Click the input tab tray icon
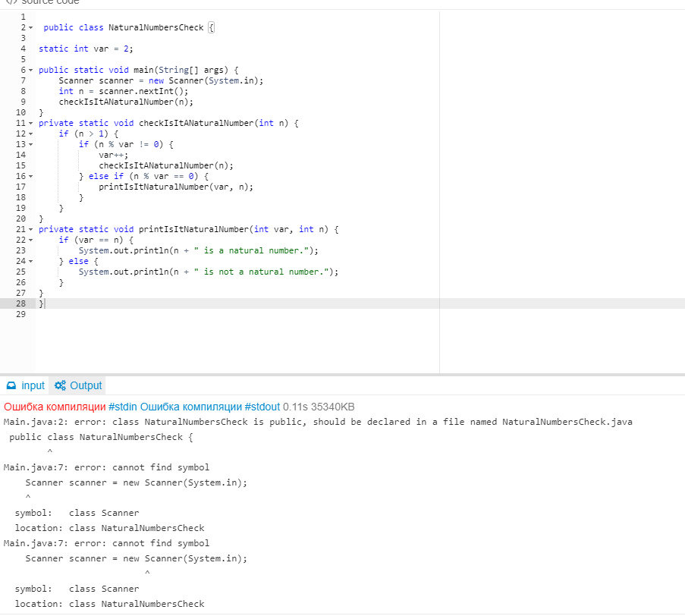This screenshot has width=685, height=616. [12, 385]
